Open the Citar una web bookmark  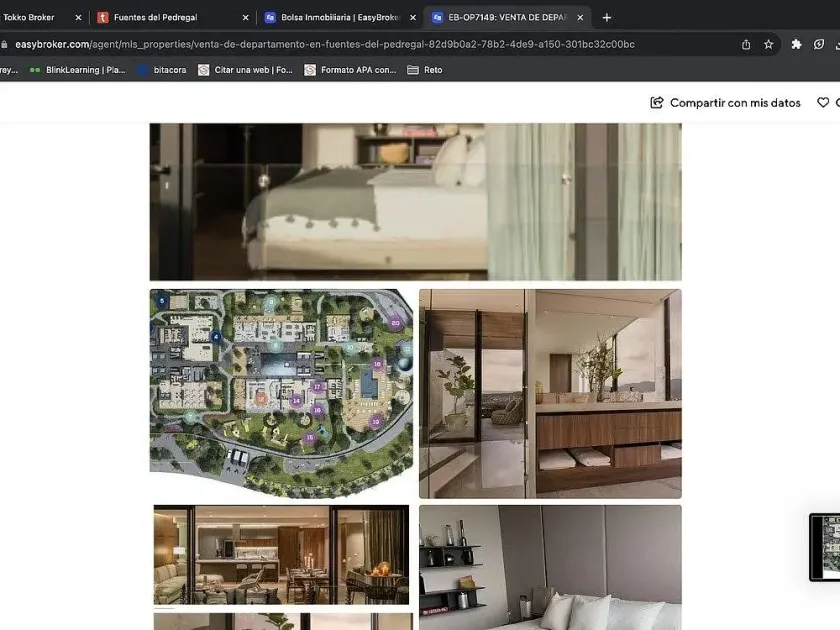[x=246, y=70]
